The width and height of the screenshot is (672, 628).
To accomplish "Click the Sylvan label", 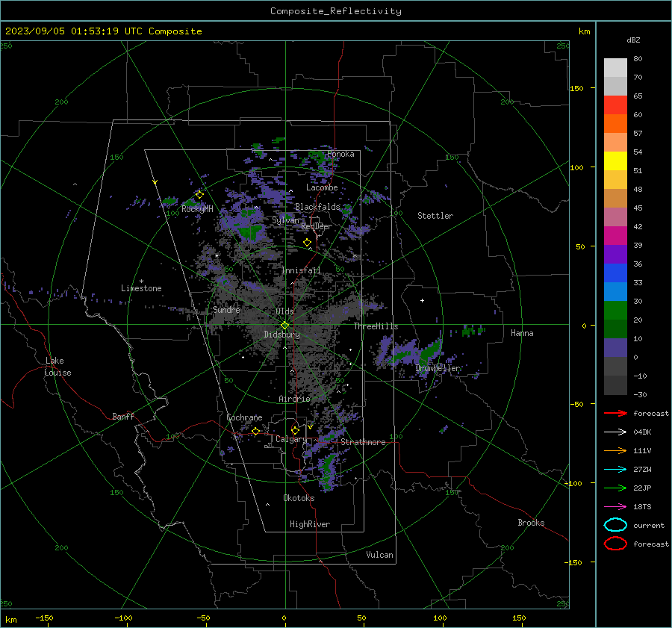I will 285,220.
